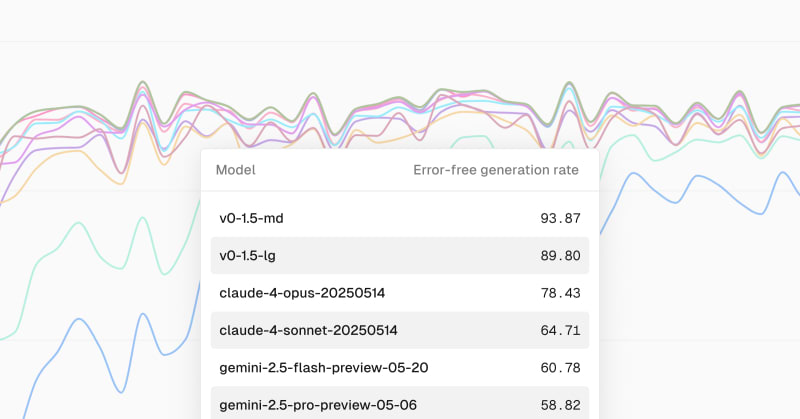Viewport: 800px width, 419px height.
Task: Select the v0-1.5-lg model name
Action: [x=250, y=255]
